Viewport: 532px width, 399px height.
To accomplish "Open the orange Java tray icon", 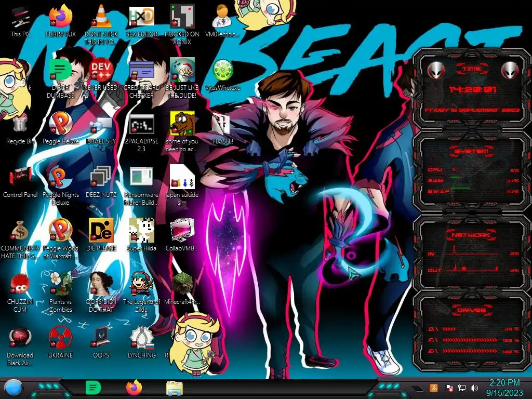I will (433, 388).
